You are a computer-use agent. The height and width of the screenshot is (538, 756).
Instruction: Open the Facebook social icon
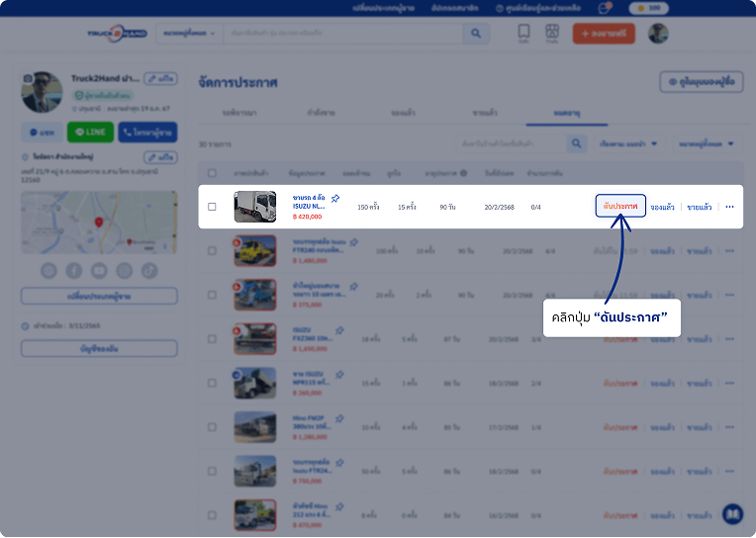[x=74, y=270]
